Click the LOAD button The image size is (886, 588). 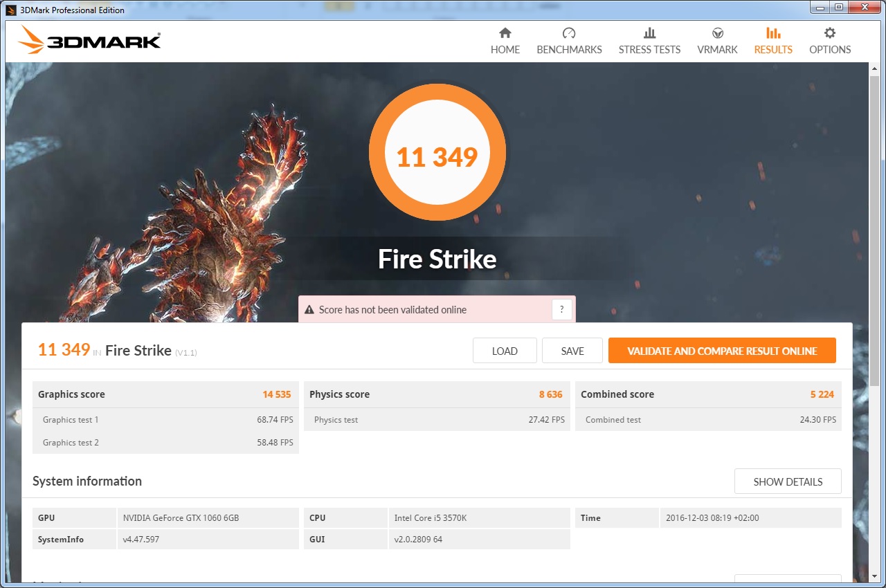pyautogui.click(x=505, y=351)
